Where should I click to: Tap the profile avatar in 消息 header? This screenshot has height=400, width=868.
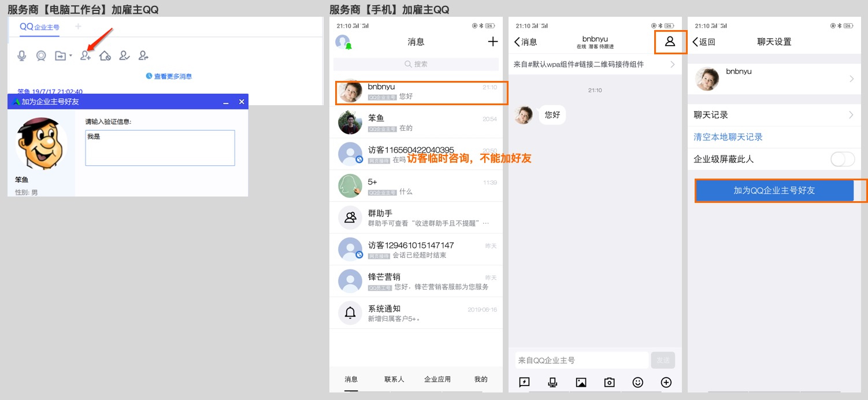point(343,42)
